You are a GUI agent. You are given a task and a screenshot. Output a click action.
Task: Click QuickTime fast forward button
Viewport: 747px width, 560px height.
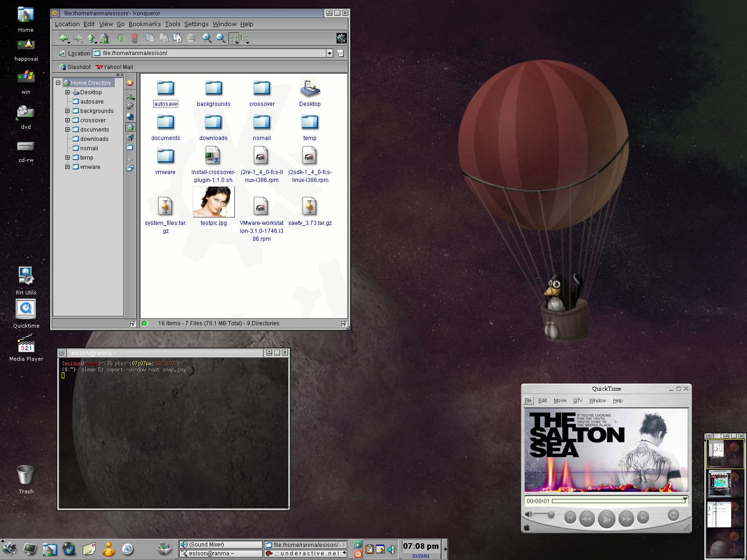[x=626, y=518]
